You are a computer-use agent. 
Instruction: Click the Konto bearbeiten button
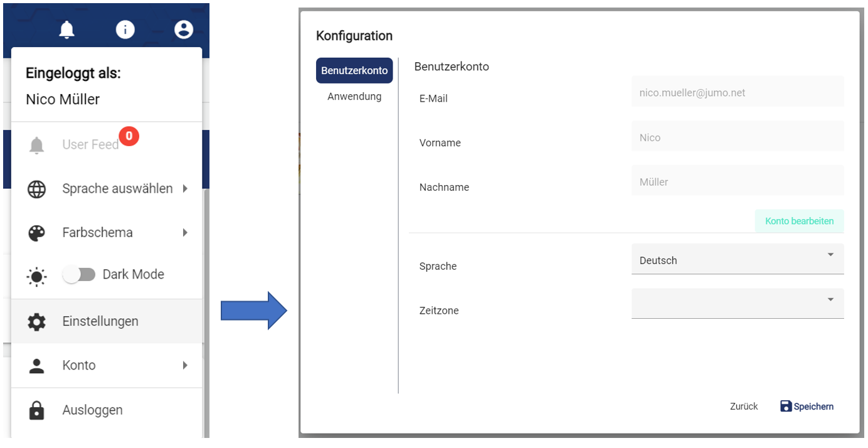pos(799,221)
